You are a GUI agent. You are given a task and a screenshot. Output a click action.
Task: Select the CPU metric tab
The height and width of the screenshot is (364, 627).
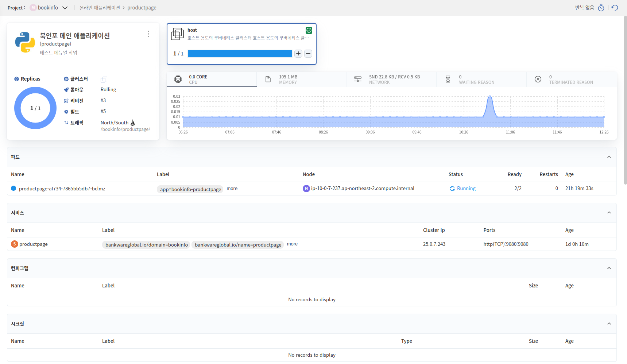[212, 80]
